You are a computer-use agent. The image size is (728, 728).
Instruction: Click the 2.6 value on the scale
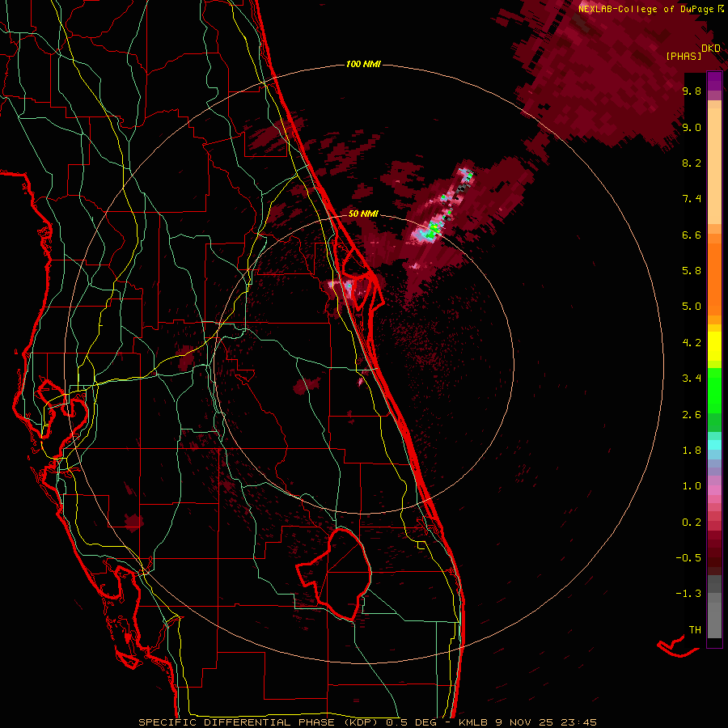(692, 415)
